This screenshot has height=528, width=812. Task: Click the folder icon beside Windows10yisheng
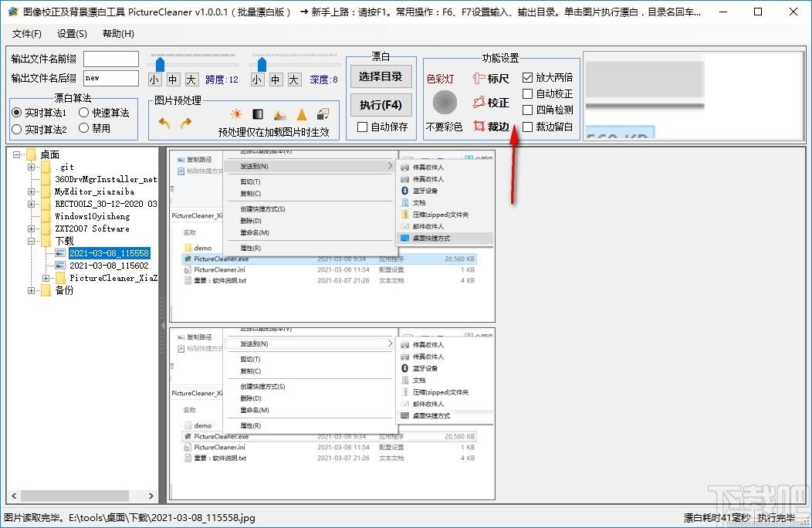(46, 216)
